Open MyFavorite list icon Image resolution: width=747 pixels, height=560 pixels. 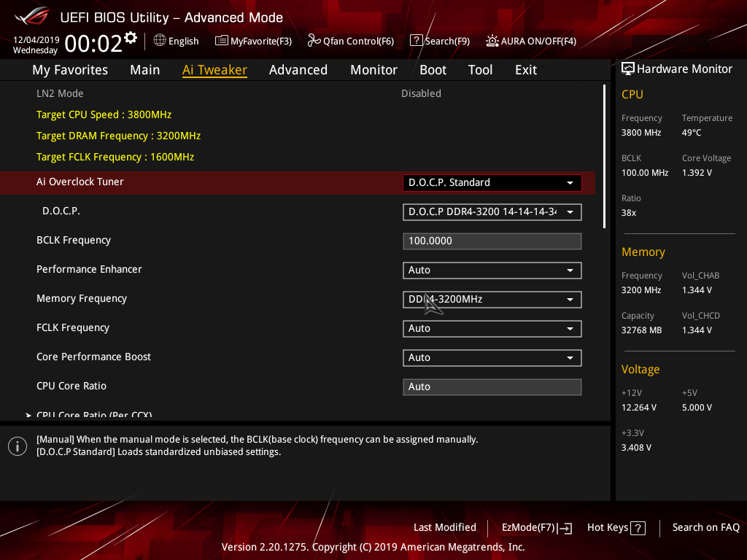(222, 41)
